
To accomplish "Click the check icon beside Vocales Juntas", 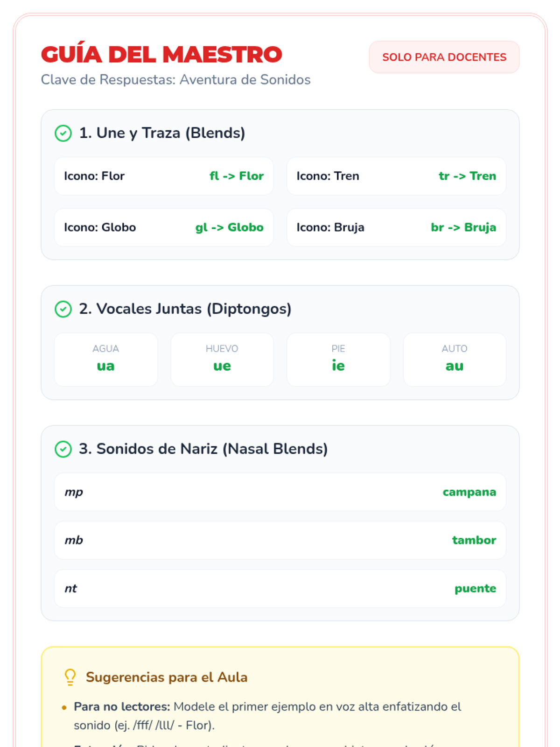I will click(x=63, y=309).
